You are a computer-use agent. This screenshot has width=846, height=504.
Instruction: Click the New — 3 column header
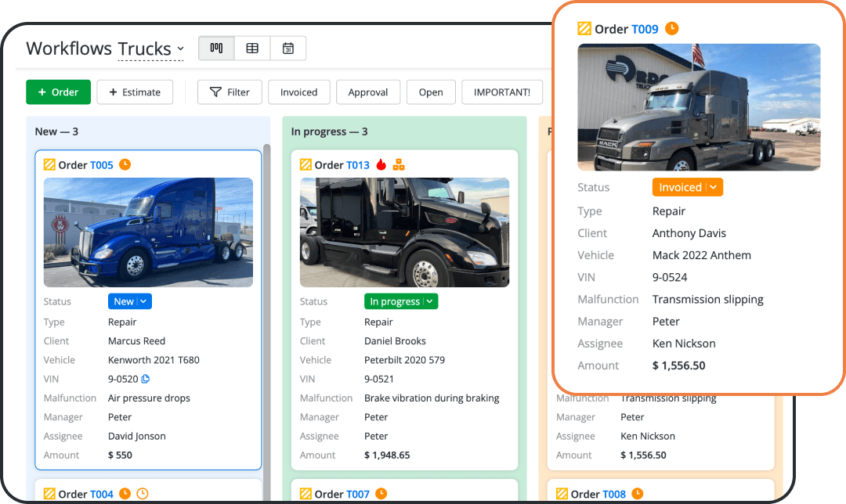point(56,131)
